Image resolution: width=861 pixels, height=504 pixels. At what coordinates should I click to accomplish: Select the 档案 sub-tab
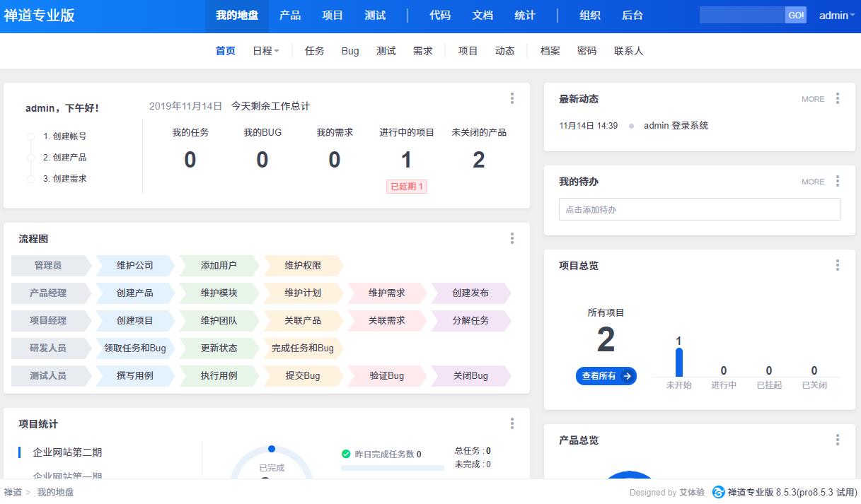(550, 51)
